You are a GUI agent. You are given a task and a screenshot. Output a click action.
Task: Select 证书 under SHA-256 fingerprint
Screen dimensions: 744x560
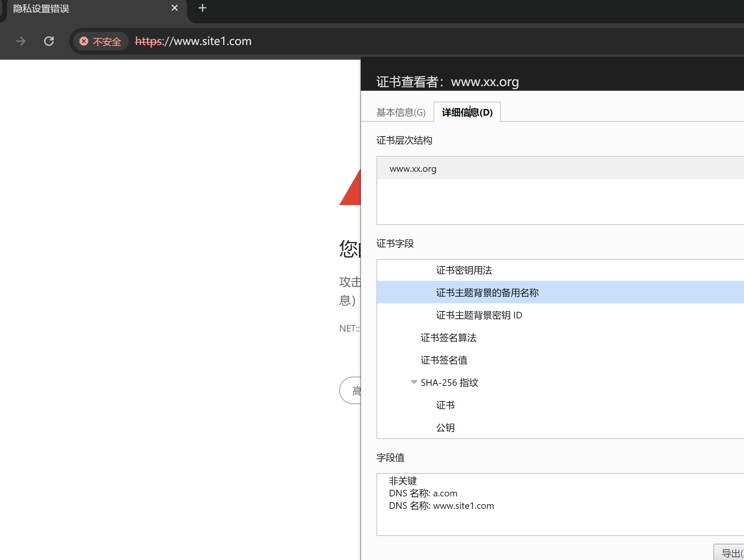tap(445, 405)
